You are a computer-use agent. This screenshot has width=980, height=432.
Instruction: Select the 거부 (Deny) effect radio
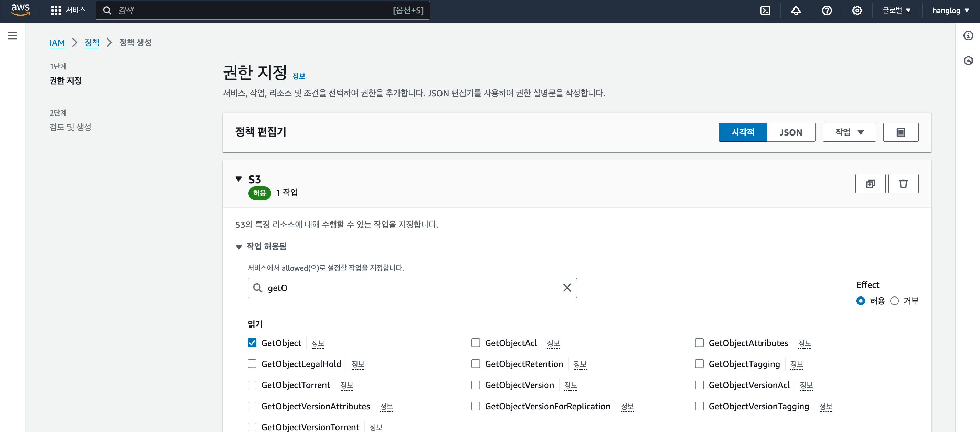tap(894, 301)
